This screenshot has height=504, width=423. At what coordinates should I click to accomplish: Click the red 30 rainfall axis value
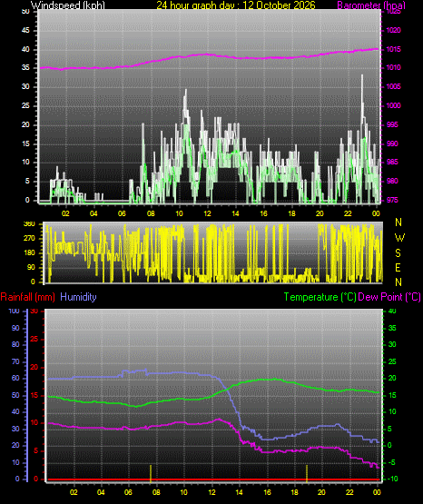pyautogui.click(x=34, y=311)
